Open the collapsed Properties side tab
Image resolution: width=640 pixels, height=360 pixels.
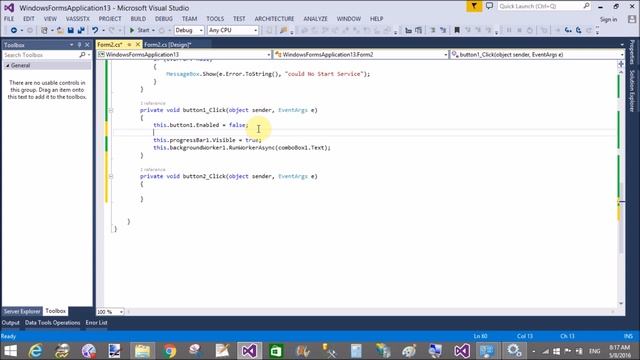[632, 53]
